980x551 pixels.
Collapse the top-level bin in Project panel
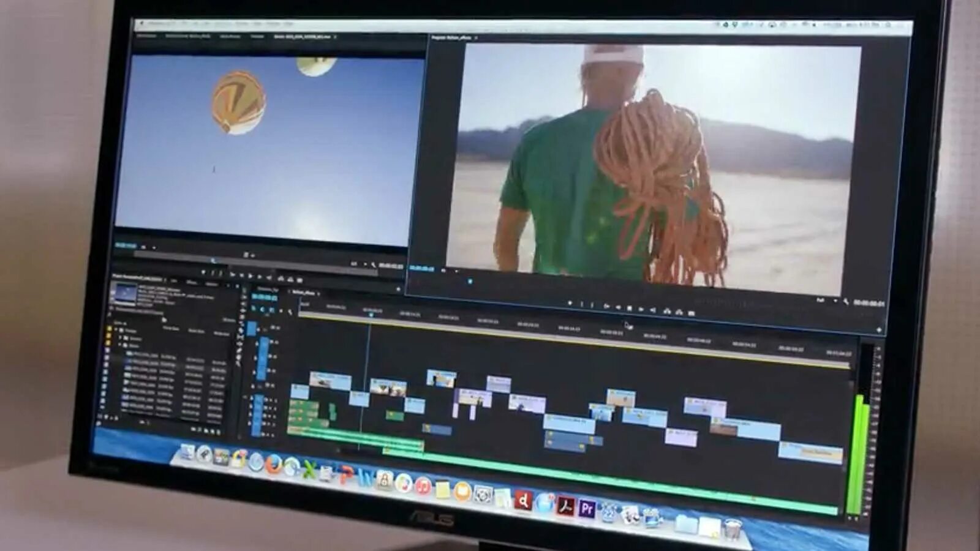[x=115, y=330]
